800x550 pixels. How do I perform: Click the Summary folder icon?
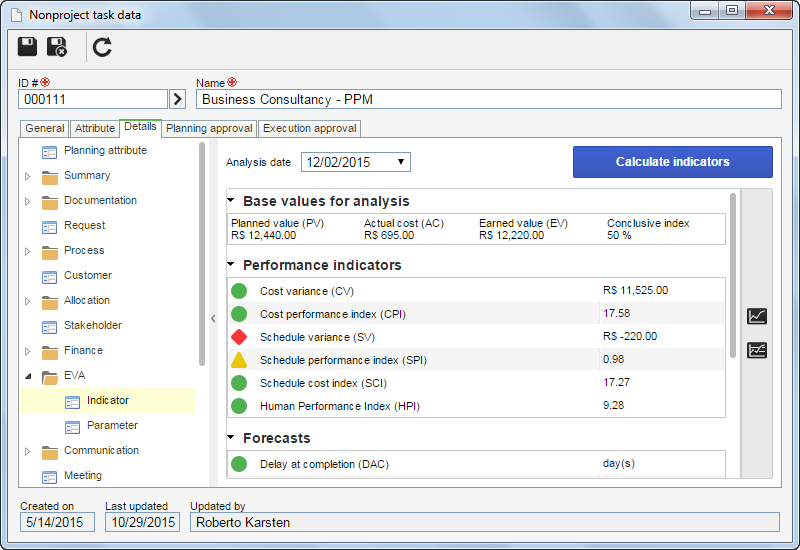[x=49, y=177]
